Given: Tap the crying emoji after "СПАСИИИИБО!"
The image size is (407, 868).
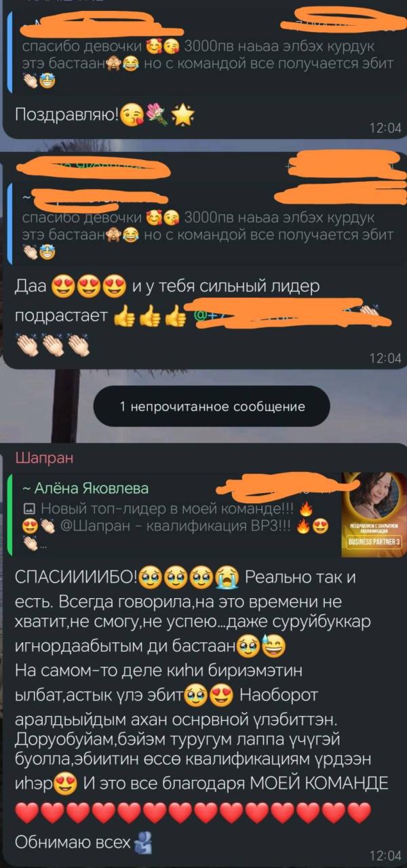Looking at the screenshot, I should click(x=227, y=578).
